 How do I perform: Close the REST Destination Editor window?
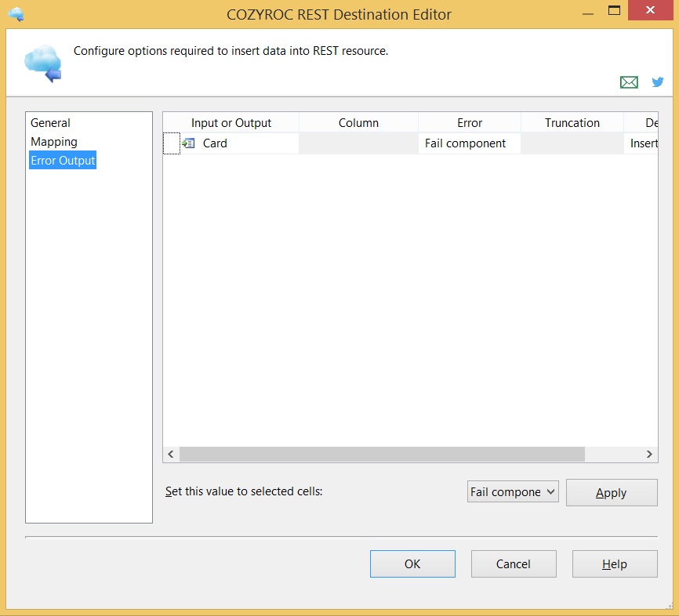(x=650, y=10)
